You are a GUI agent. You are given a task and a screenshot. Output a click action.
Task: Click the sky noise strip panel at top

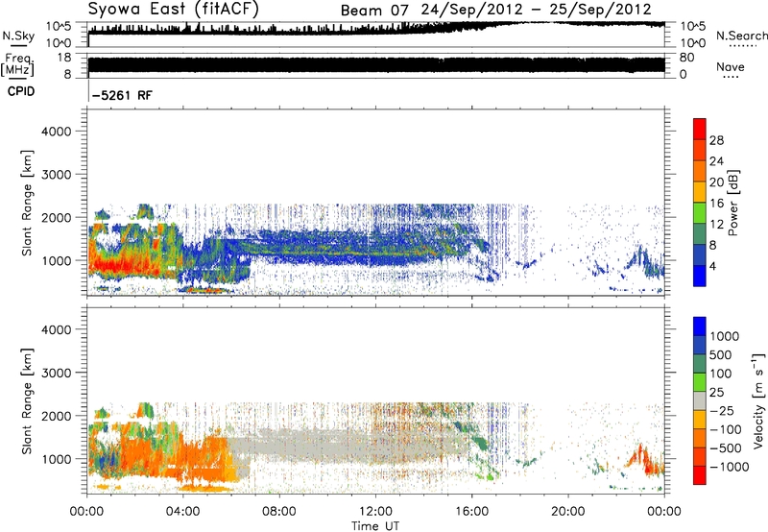376,35
